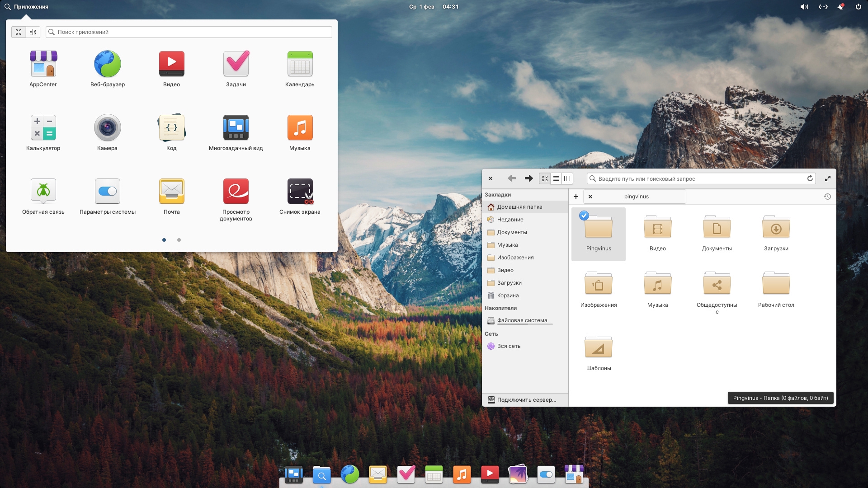This screenshot has height=488, width=868.
Task: Switch files to list view
Action: click(x=556, y=178)
